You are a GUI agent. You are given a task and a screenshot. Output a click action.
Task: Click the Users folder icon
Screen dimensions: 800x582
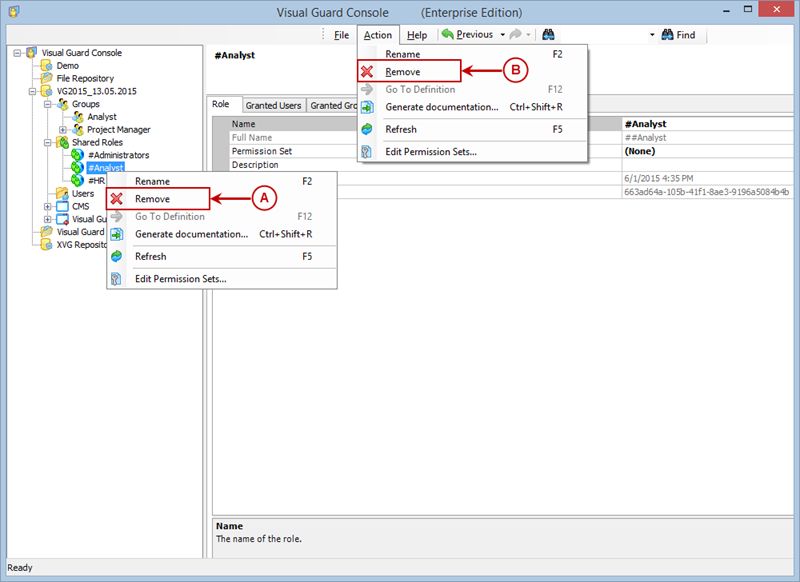click(62, 193)
